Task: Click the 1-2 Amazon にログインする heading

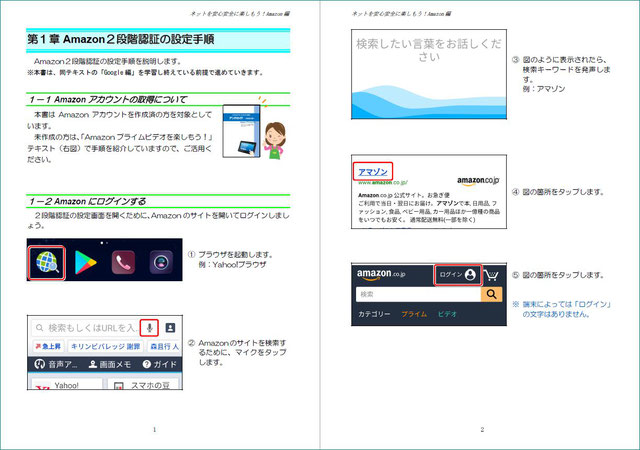Action: 87,201
